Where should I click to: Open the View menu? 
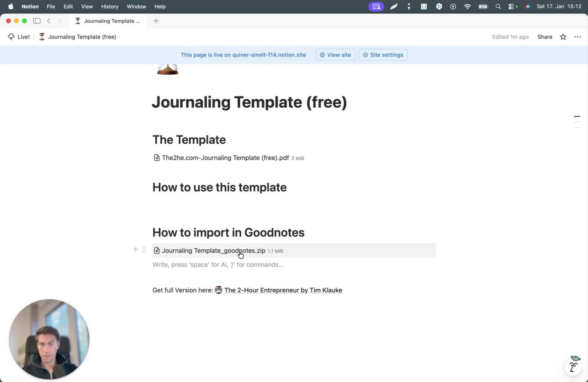(x=87, y=6)
